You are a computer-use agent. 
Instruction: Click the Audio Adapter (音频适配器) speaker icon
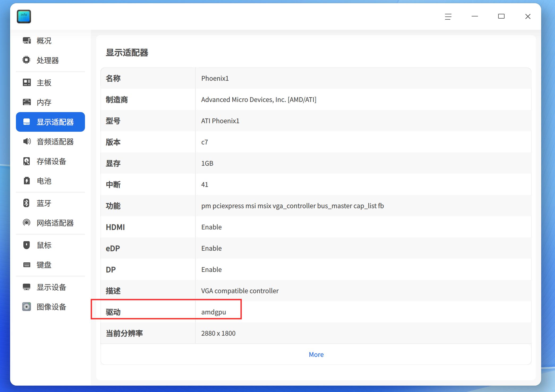[27, 142]
